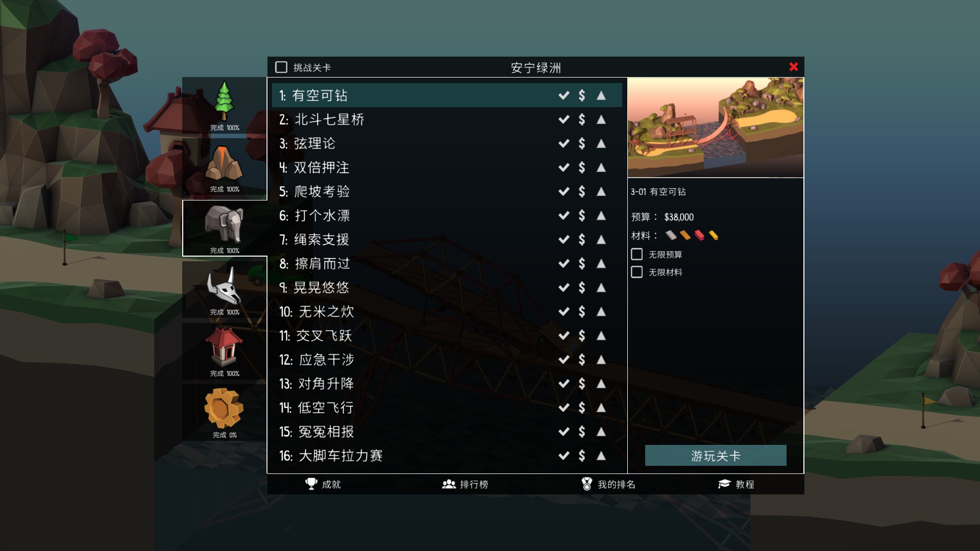This screenshot has height=551, width=980.
Task: Close the level selection panel
Action: pyautogui.click(x=794, y=67)
